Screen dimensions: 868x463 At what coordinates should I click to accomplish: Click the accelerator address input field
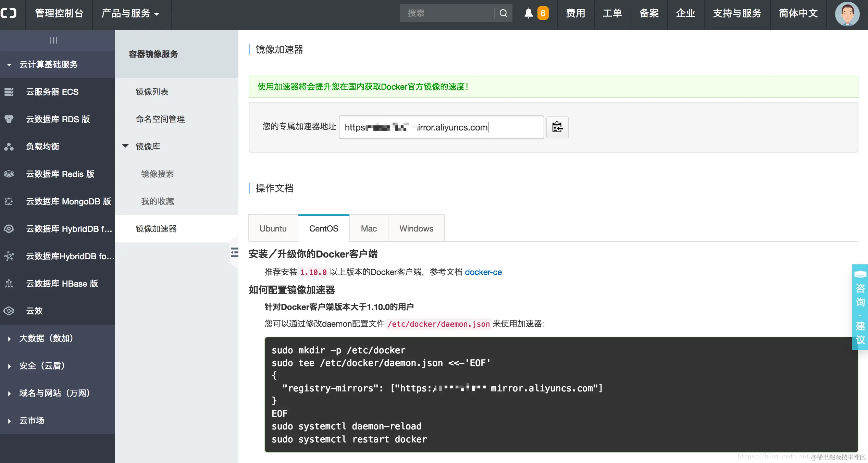coord(441,127)
